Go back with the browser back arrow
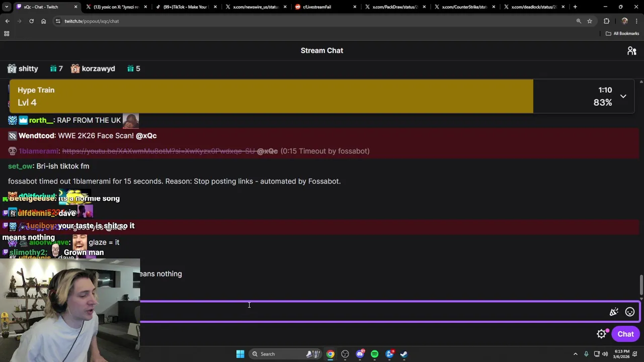 click(7, 21)
